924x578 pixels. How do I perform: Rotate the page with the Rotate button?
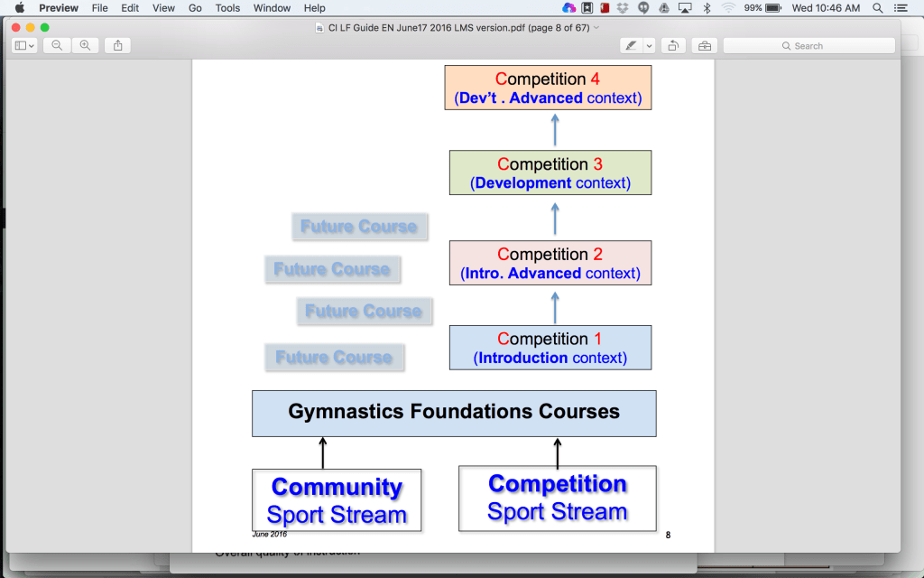[x=672, y=45]
